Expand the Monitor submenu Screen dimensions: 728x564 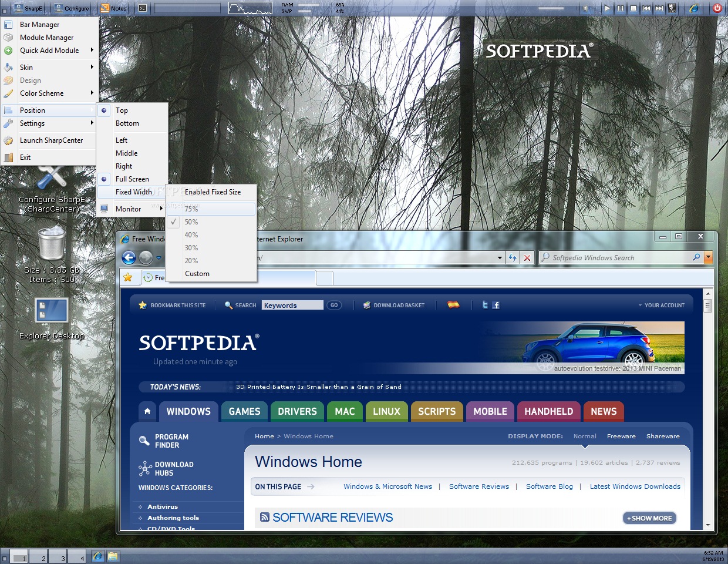pyautogui.click(x=132, y=209)
